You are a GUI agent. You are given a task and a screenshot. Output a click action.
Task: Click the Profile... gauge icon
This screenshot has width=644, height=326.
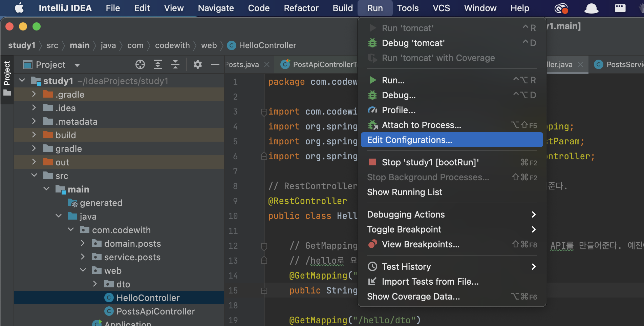(372, 110)
